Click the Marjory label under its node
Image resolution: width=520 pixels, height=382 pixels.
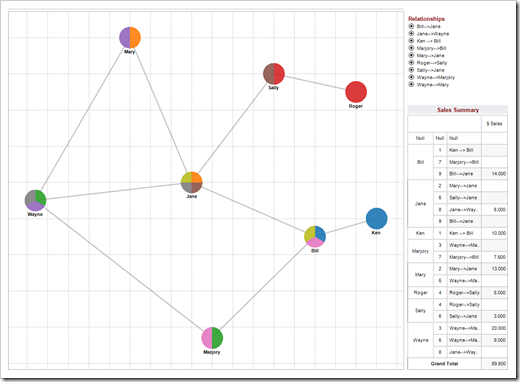tap(212, 352)
